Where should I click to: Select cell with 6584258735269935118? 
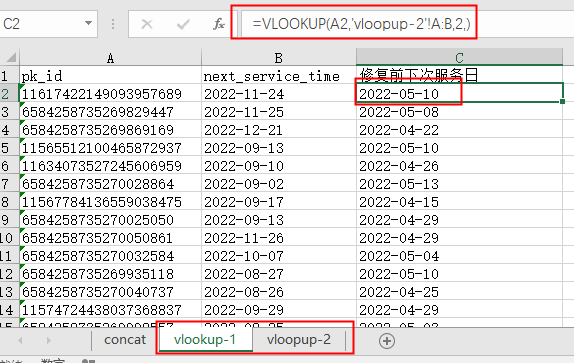click(x=110, y=273)
